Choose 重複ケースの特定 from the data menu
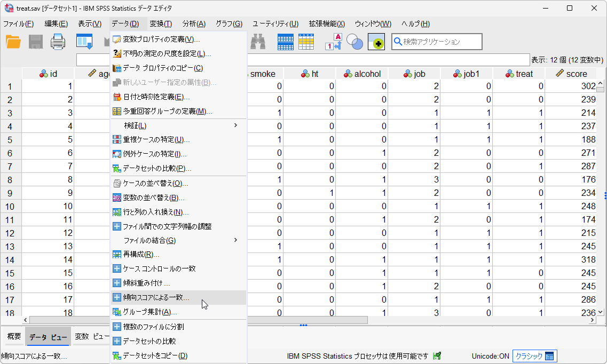 (x=156, y=140)
